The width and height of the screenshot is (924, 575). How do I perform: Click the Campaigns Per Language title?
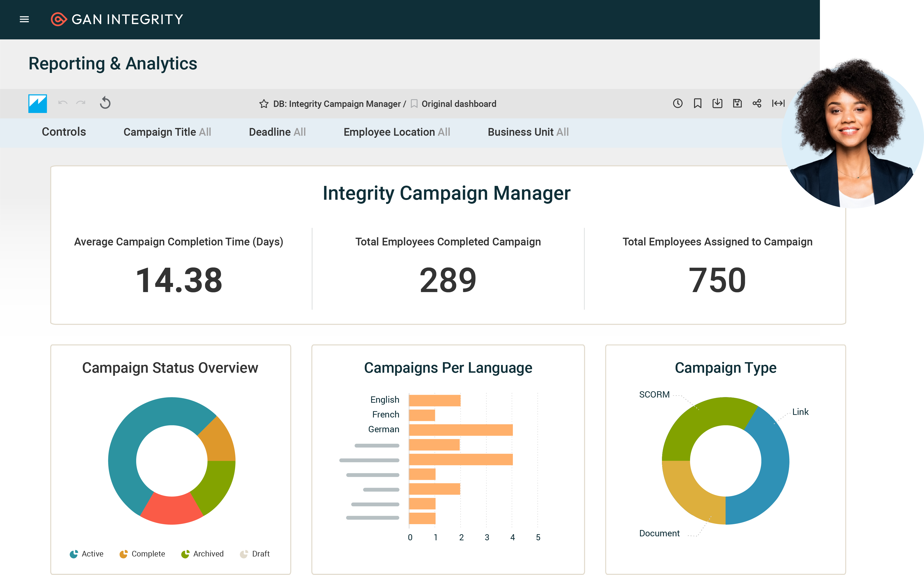point(448,368)
